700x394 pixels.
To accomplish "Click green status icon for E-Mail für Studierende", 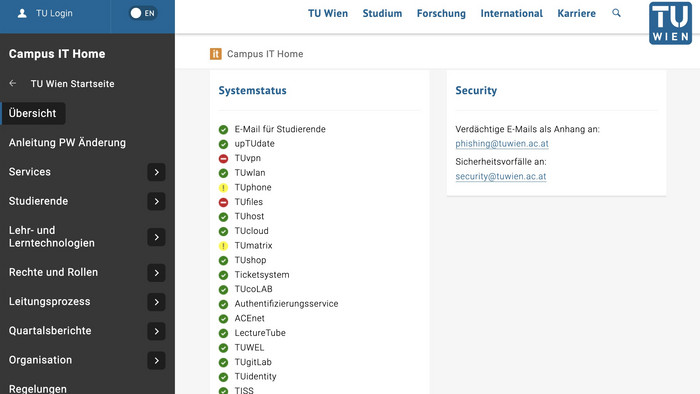I will pos(223,129).
